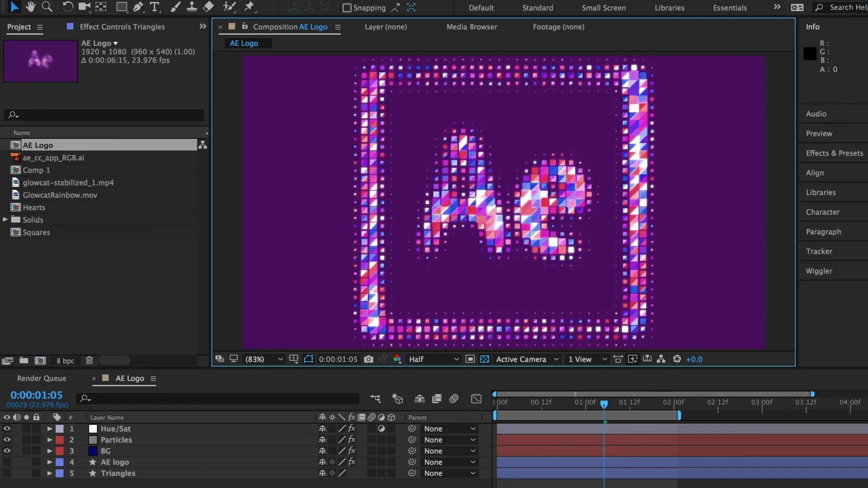Open the Project panel menu icon
The image size is (868, 488).
[x=40, y=27]
